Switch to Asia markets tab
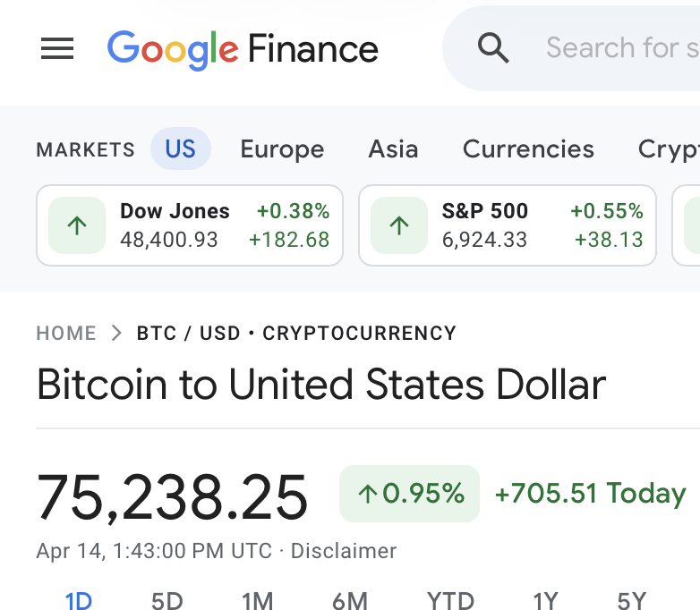Image resolution: width=700 pixels, height=610 pixels. tap(393, 148)
